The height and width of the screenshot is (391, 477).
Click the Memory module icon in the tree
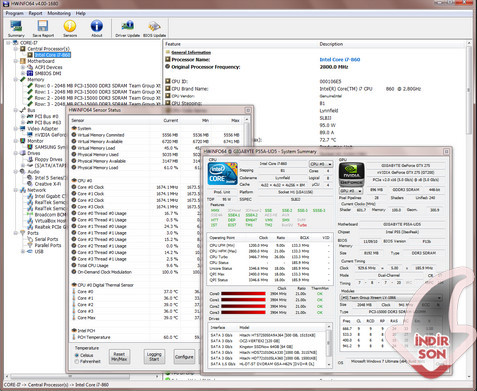coord(23,79)
